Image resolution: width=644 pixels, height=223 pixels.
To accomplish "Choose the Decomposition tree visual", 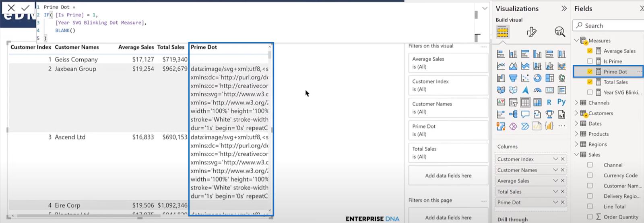I will (x=513, y=114).
